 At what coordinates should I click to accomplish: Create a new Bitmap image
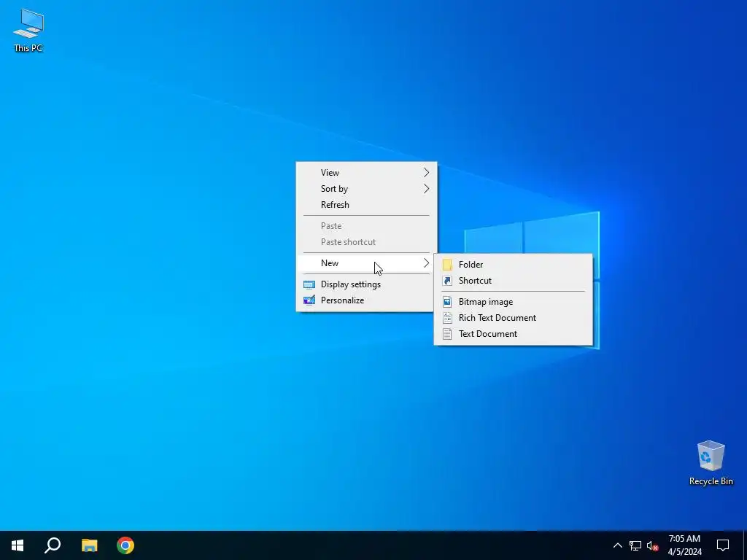(x=513, y=302)
